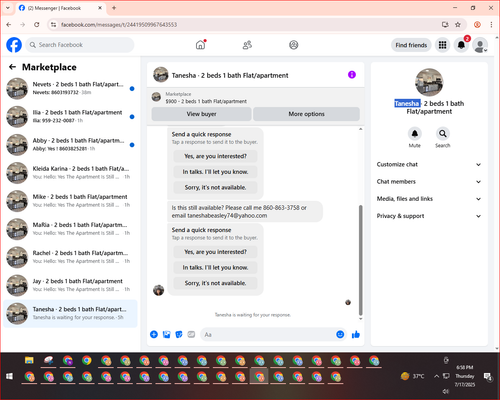Open Chrome three-dot menu
The width and height of the screenshot is (500, 400).
(x=491, y=25)
